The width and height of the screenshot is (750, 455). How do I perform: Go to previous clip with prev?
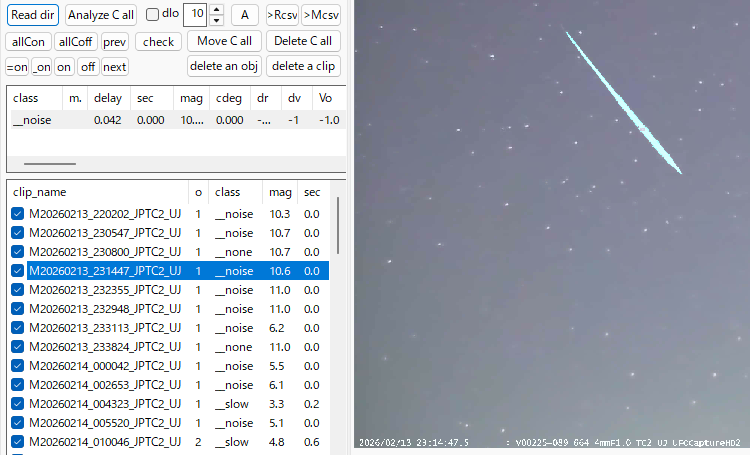point(115,41)
